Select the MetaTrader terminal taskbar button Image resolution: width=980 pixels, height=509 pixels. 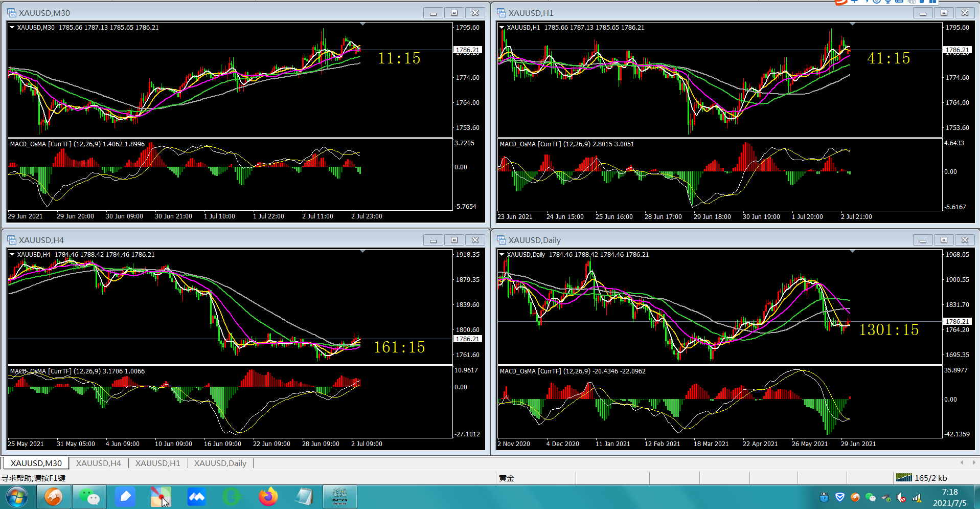(340, 497)
